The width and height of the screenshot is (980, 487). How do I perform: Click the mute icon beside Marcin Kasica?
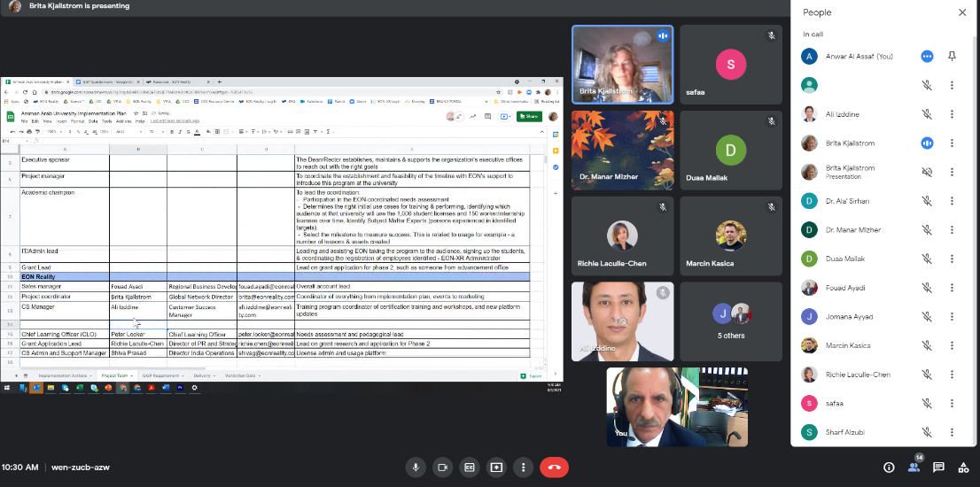(x=927, y=345)
